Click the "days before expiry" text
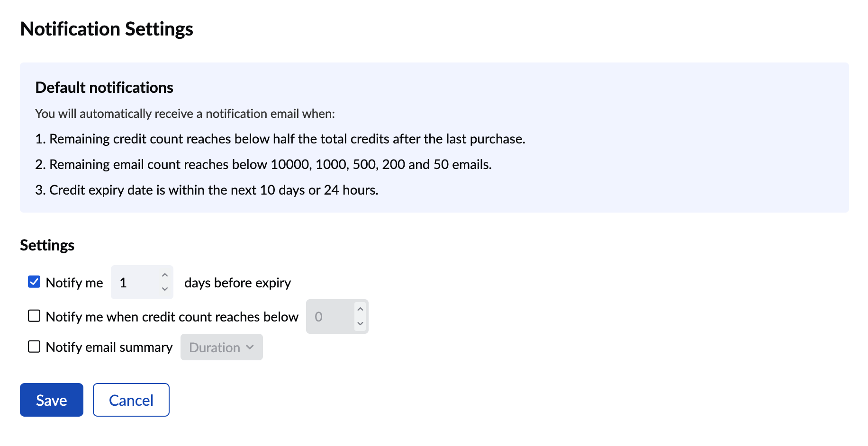 [237, 283]
